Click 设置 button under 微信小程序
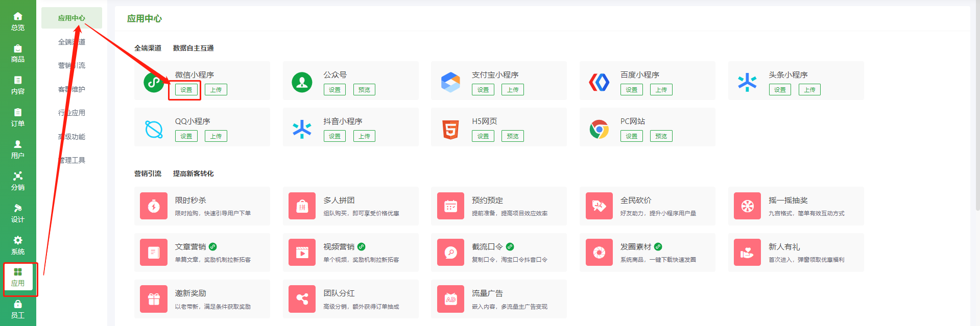 click(186, 90)
